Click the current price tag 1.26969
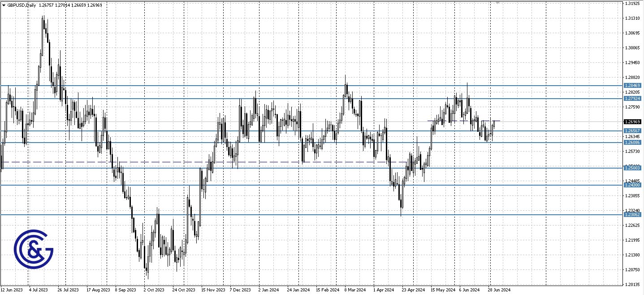The width and height of the screenshot is (644, 295). pyautogui.click(x=632, y=121)
